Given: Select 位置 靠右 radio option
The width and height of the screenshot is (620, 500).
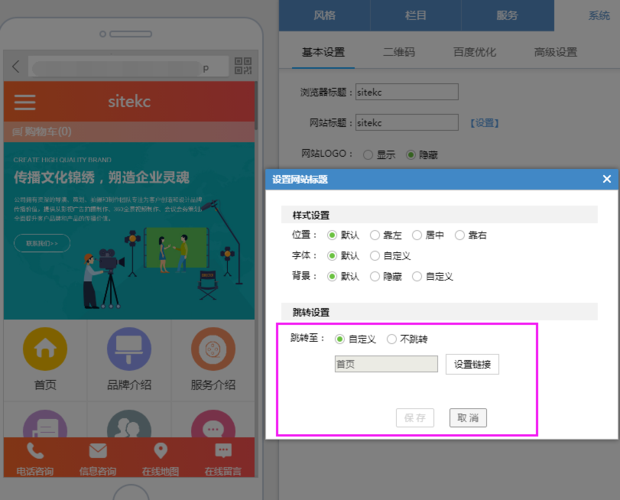Looking at the screenshot, I should pyautogui.click(x=459, y=235).
